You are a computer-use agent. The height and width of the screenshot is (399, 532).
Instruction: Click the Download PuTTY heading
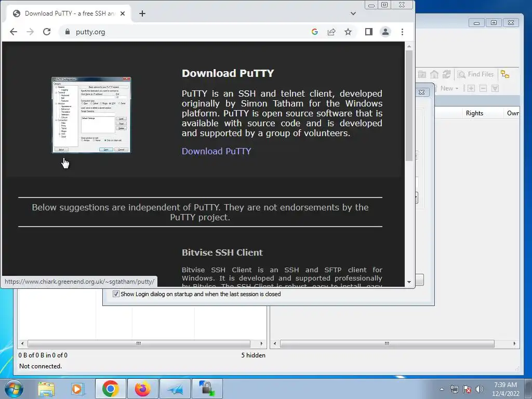[x=228, y=73]
